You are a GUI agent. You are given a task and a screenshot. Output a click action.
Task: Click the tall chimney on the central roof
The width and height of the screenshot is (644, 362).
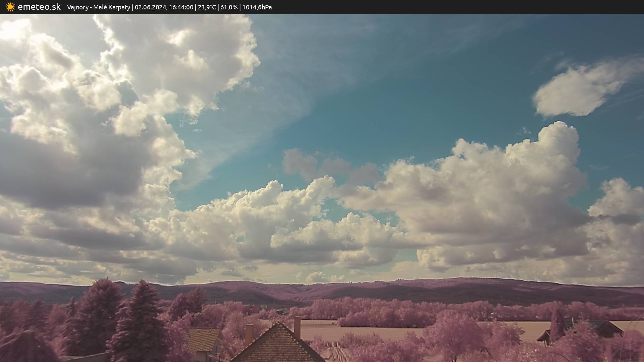click(297, 327)
